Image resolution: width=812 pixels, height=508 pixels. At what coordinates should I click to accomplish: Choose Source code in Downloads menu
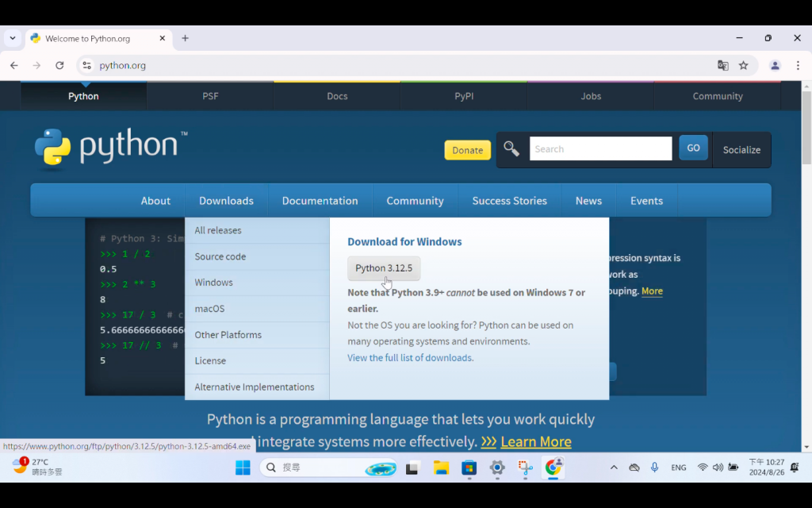click(x=257, y=256)
